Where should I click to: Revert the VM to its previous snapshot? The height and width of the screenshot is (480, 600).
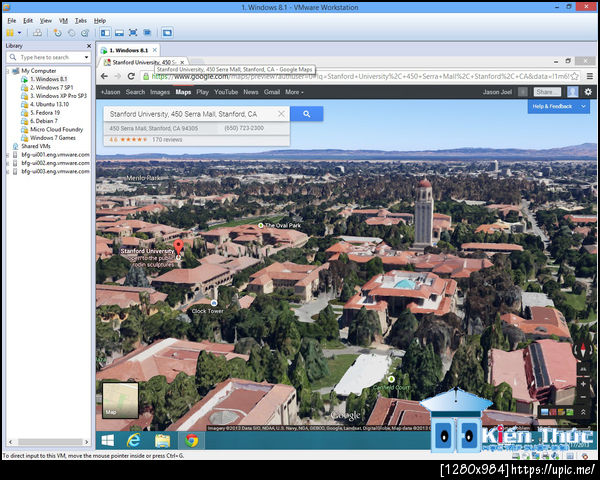coord(72,33)
